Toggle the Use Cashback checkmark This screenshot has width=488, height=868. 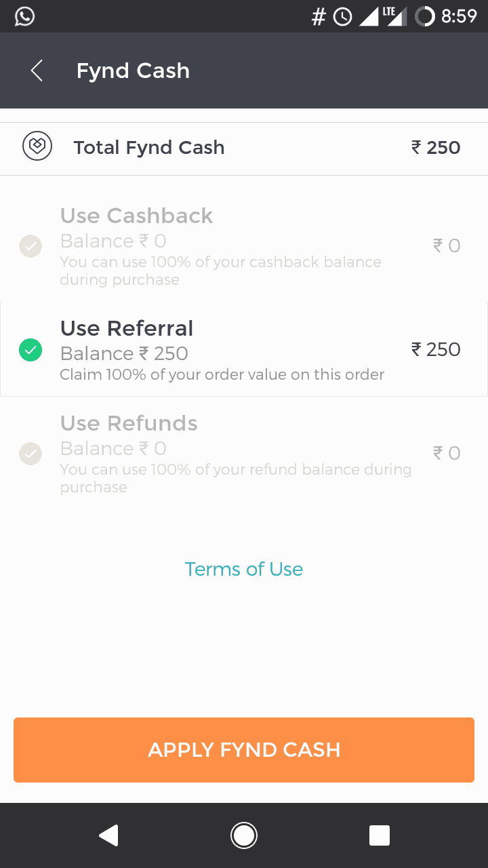pyautogui.click(x=30, y=245)
